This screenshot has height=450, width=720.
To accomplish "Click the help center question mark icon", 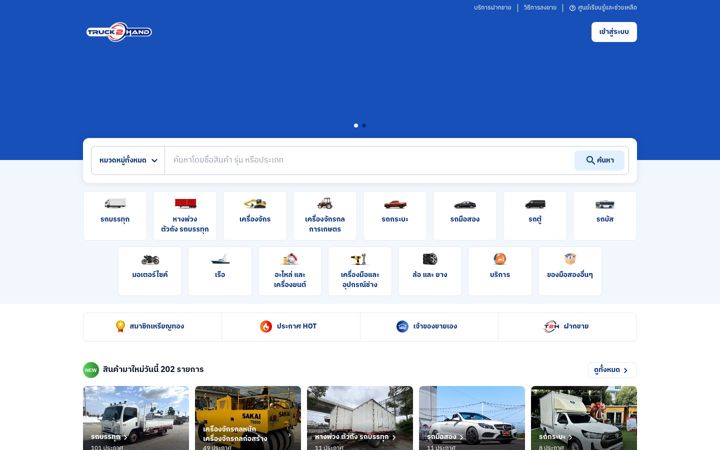I will pyautogui.click(x=572, y=8).
